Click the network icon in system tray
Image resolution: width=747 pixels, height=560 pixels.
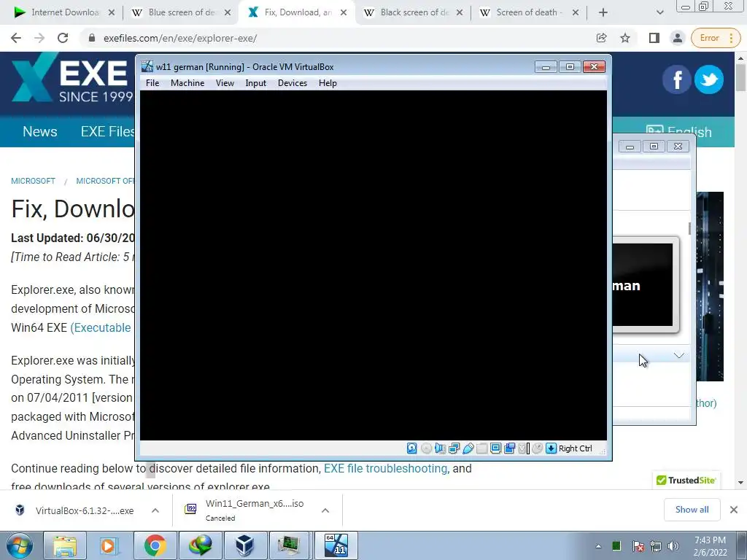[656, 546]
